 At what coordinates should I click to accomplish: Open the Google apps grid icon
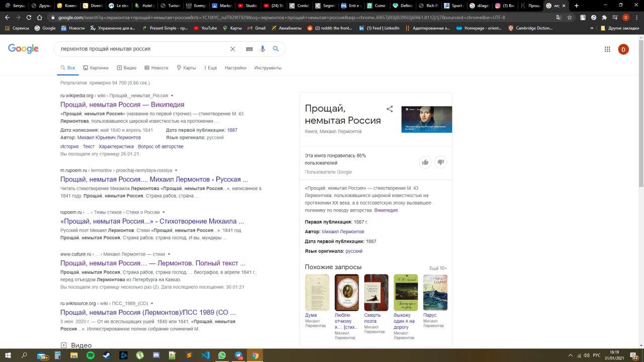[607, 49]
